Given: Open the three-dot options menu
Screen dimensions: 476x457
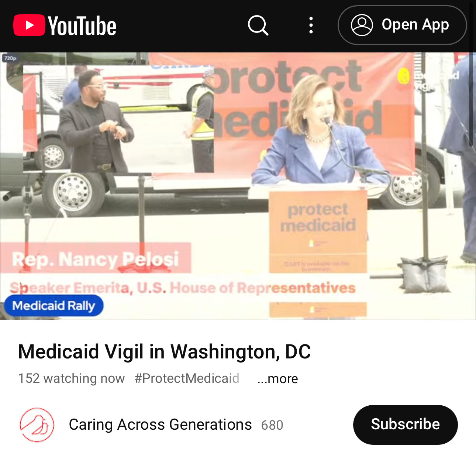Looking at the screenshot, I should [311, 25].
